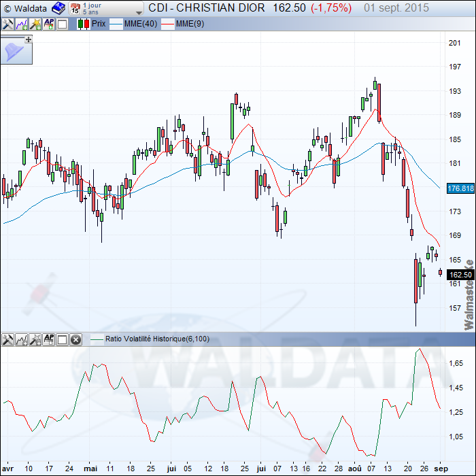Click the move handle on the bell widget

pyautogui.click(x=29, y=39)
